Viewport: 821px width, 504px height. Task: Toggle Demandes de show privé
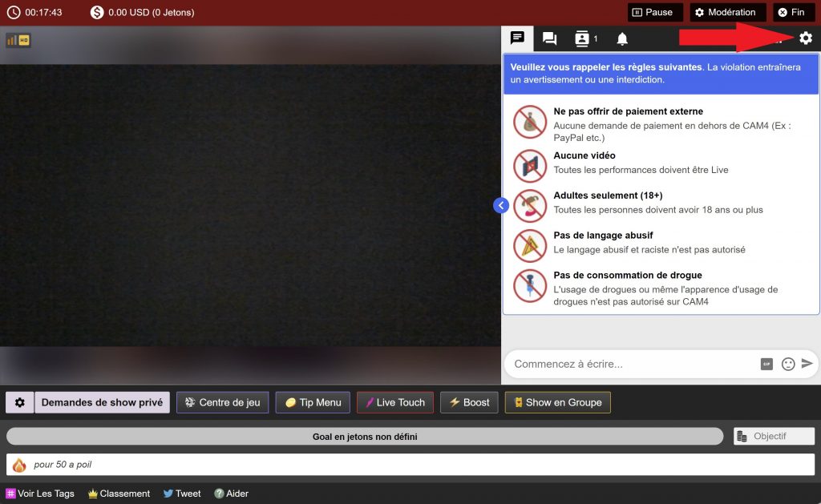click(x=102, y=402)
